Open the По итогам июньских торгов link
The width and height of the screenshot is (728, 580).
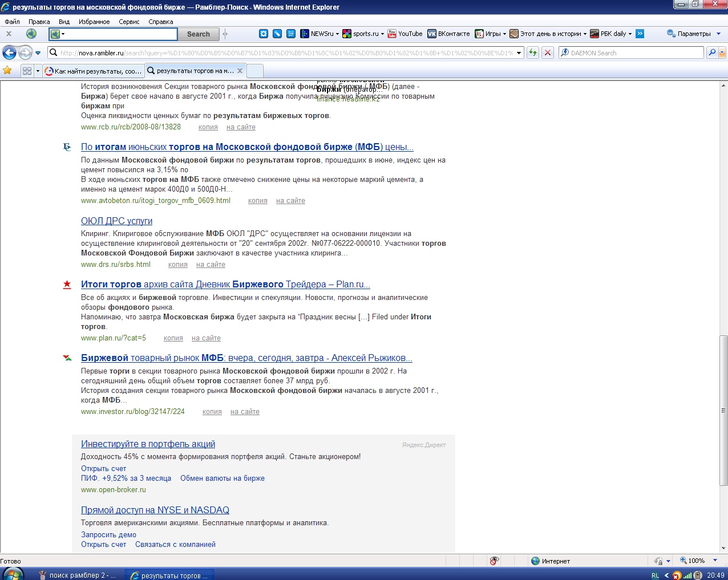pyautogui.click(x=247, y=147)
